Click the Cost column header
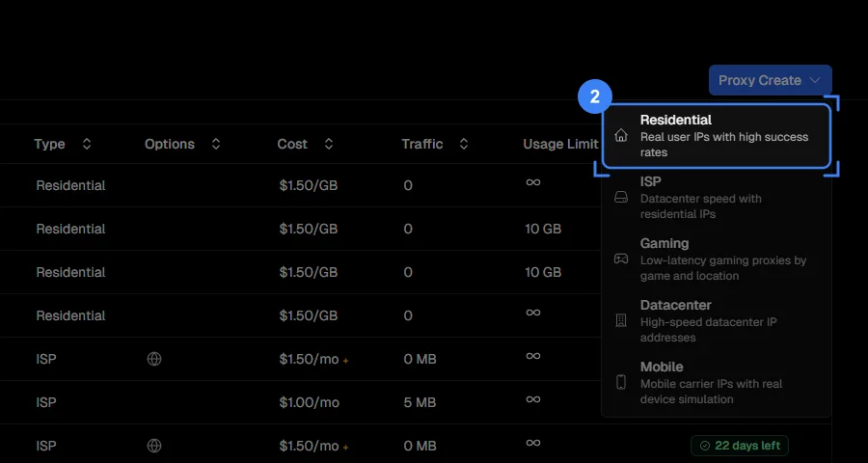 click(x=292, y=144)
